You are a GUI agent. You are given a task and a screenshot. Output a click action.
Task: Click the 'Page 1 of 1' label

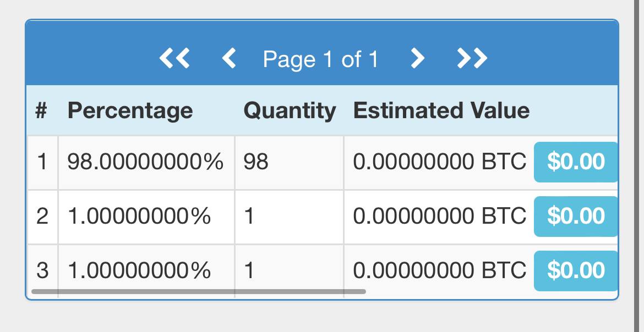coord(321,59)
